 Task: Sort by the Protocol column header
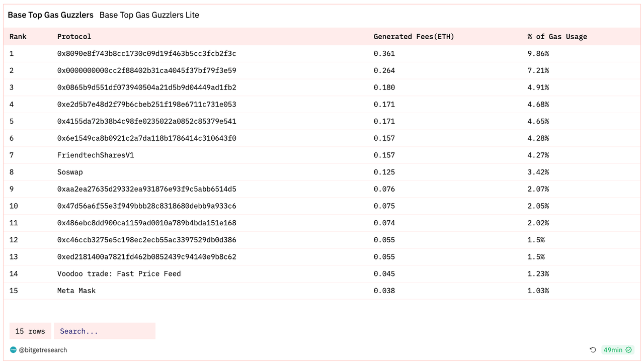coord(74,37)
